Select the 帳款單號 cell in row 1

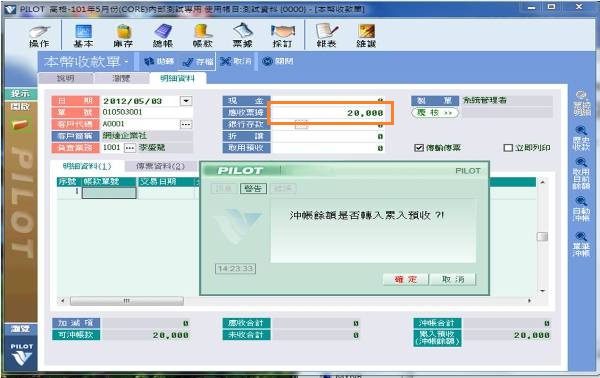pos(109,192)
